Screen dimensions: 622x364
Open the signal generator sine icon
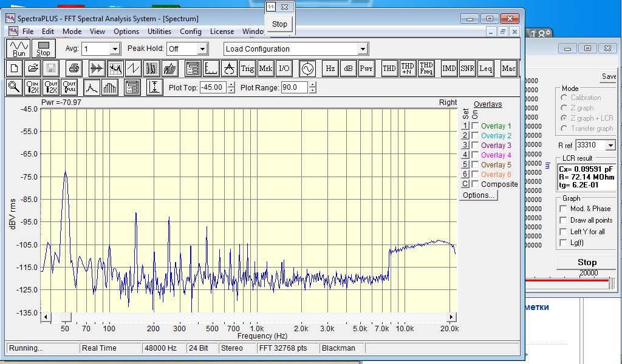pos(307,69)
